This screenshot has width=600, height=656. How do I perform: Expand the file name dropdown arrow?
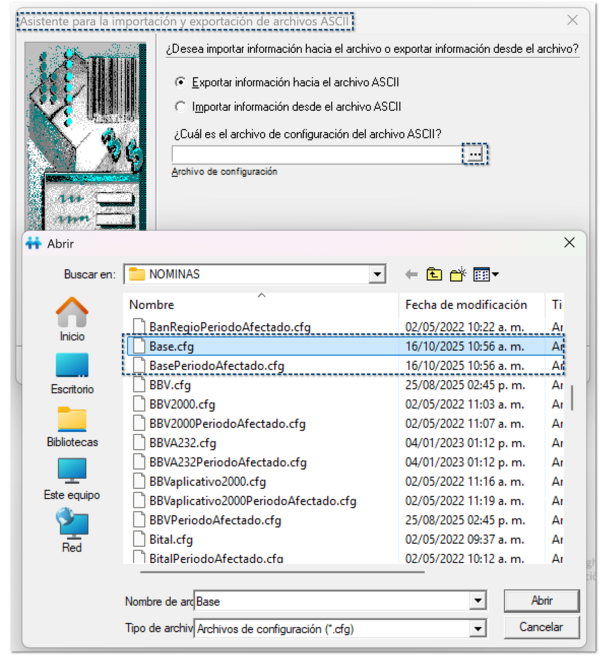point(477,601)
